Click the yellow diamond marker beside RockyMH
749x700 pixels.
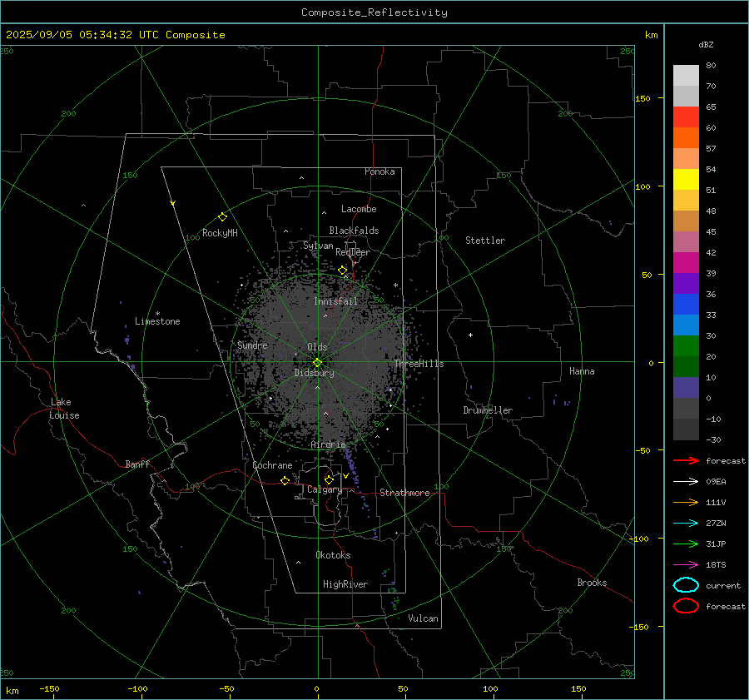(222, 217)
